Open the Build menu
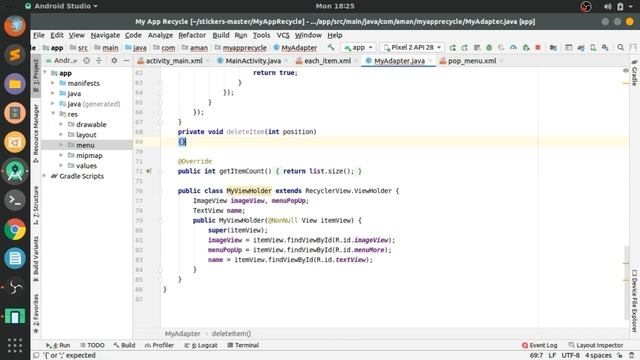 click(221, 36)
